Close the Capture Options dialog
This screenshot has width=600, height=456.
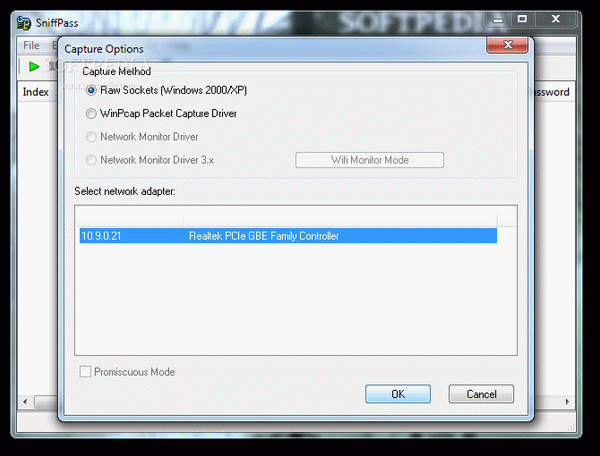507,45
